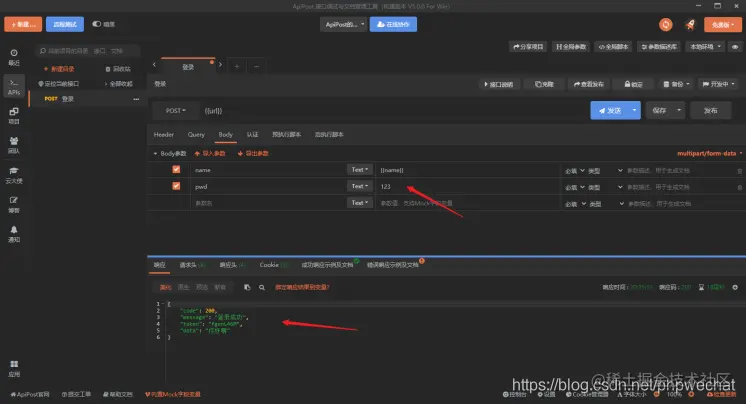Open 本地环境 environment dropdown
Image resolution: width=746 pixels, height=404 pixels.
pyautogui.click(x=706, y=47)
